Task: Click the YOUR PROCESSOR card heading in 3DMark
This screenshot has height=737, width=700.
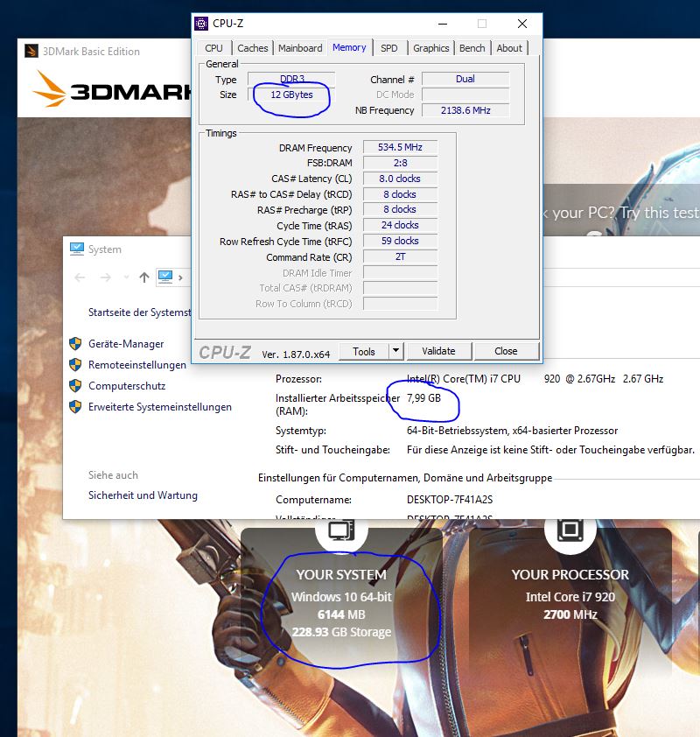Action: point(570,575)
